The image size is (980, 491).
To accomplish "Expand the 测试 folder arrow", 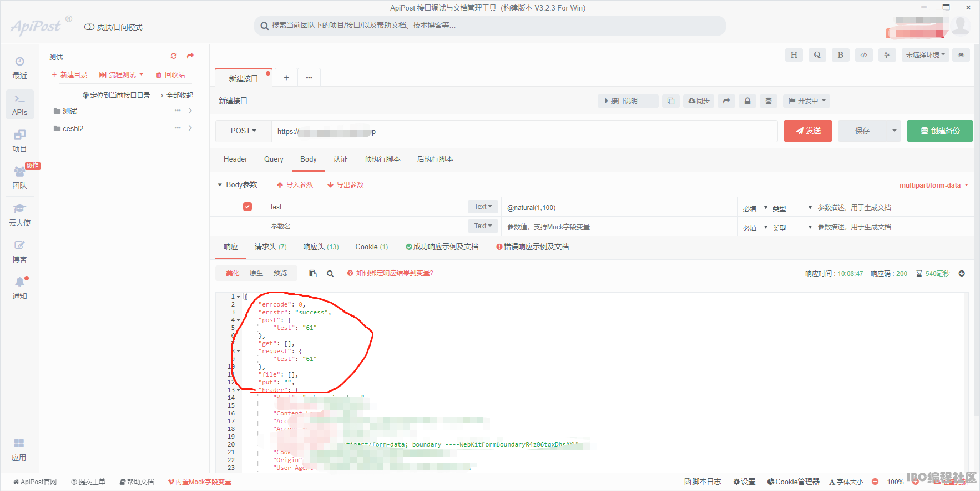I will (x=190, y=111).
